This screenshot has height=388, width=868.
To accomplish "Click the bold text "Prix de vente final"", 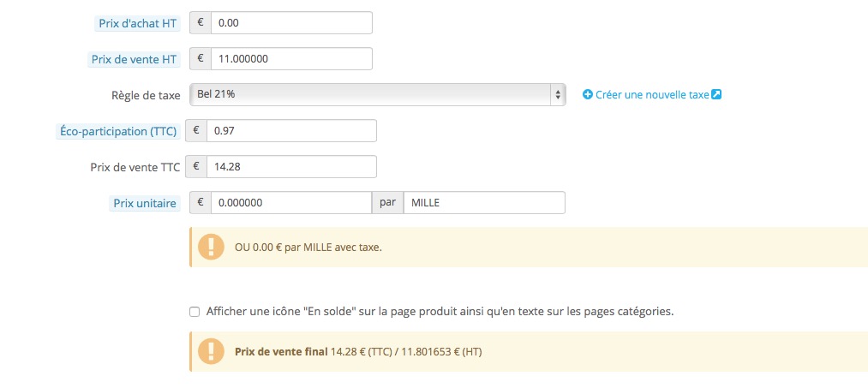I will pyautogui.click(x=281, y=351).
